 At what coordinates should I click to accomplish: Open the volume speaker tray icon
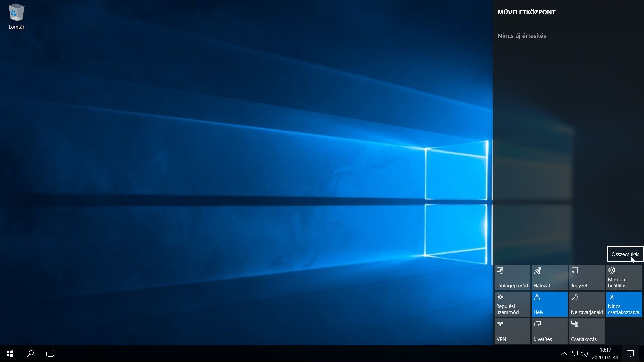coord(584,354)
